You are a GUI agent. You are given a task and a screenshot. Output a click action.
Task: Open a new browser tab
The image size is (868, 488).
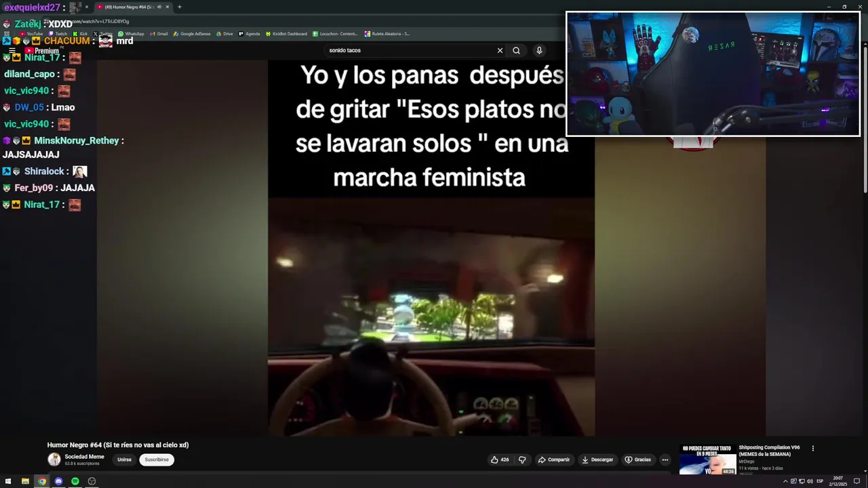[180, 7]
